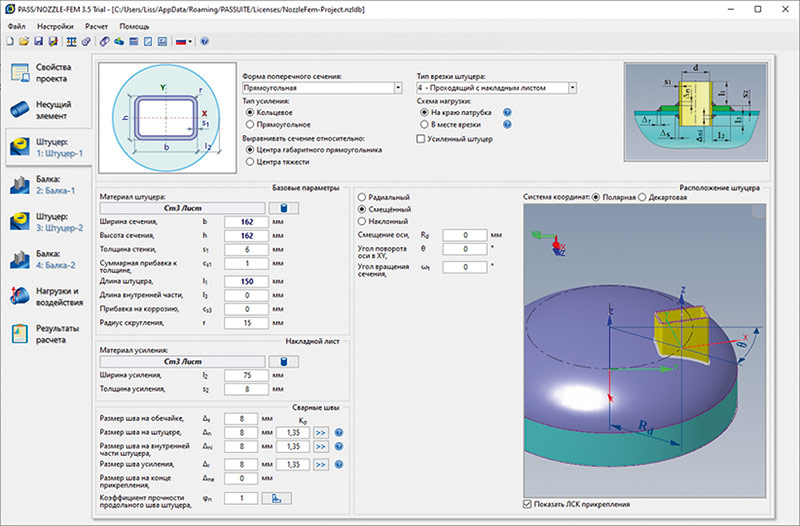Select Декартовая coordinate system
The height and width of the screenshot is (526, 800).
pos(642,197)
